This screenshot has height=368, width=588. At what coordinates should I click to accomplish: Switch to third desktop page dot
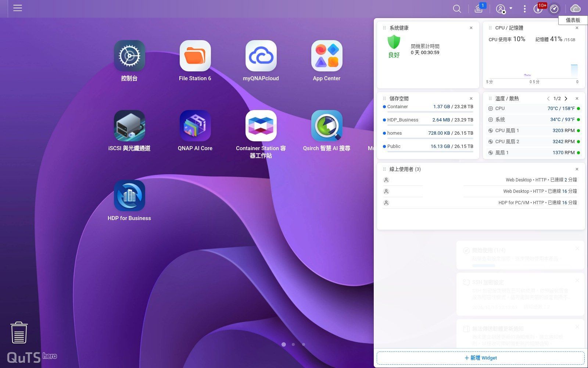point(304,344)
